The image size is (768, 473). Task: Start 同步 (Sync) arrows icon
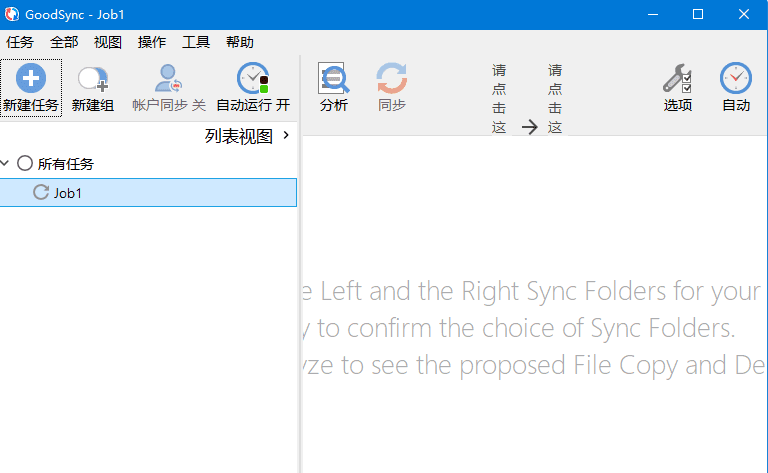pos(392,78)
